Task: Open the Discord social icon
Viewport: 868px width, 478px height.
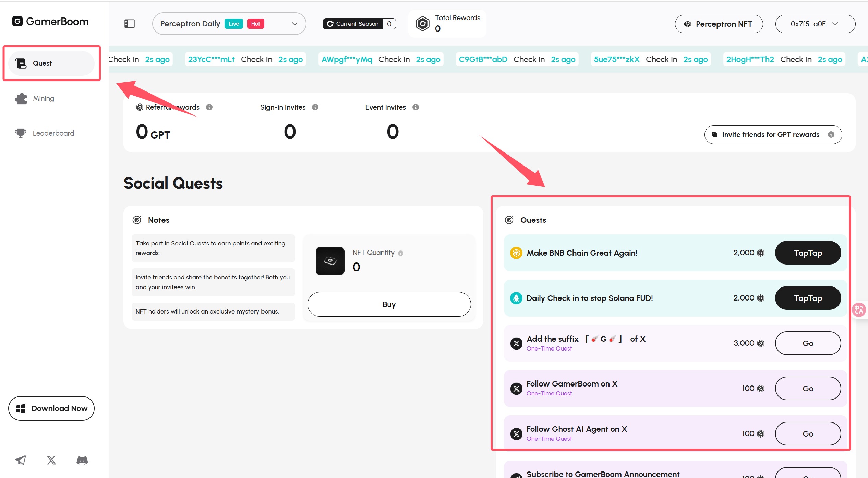Action: click(82, 460)
